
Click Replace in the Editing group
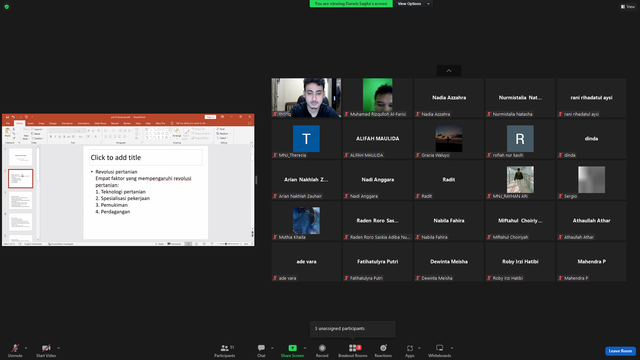pyautogui.click(x=222, y=133)
